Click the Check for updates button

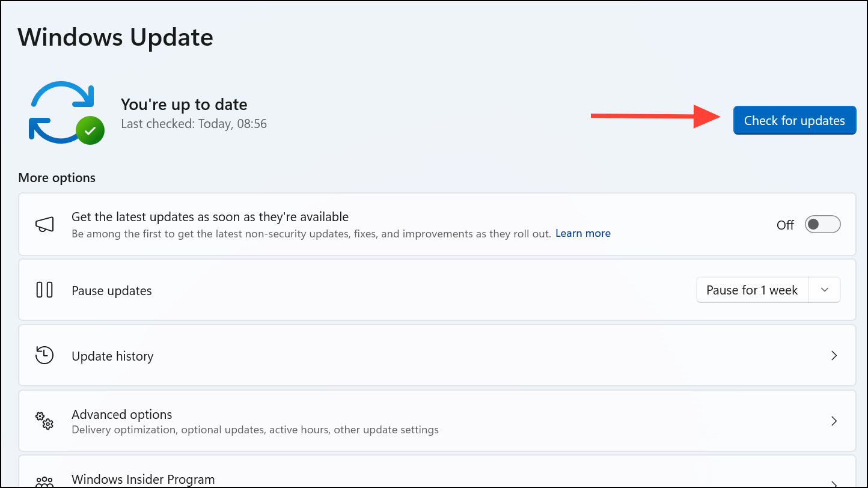click(x=794, y=120)
